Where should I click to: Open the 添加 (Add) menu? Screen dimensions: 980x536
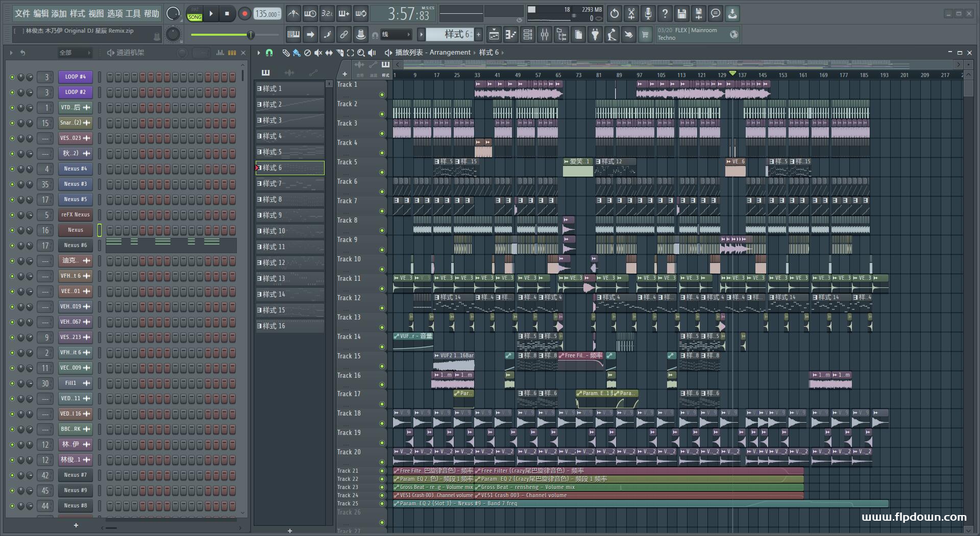(59, 14)
